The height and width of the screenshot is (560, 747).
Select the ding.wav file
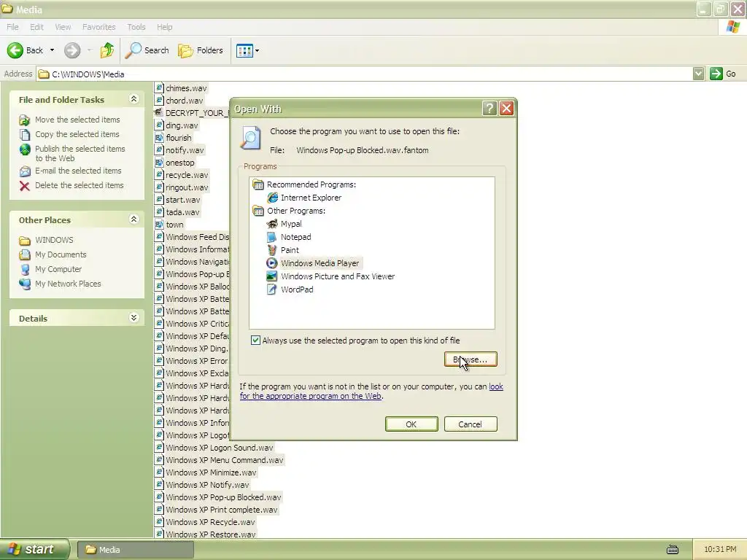[x=177, y=125]
